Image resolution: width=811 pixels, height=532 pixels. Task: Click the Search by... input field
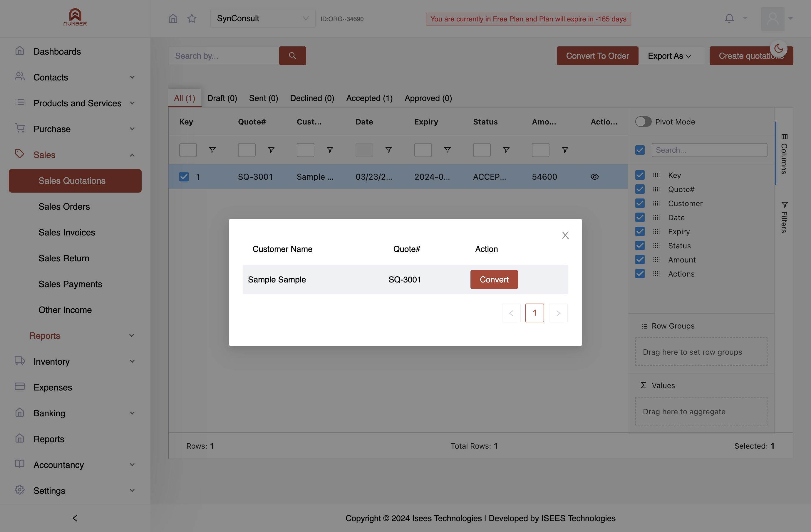pos(224,56)
